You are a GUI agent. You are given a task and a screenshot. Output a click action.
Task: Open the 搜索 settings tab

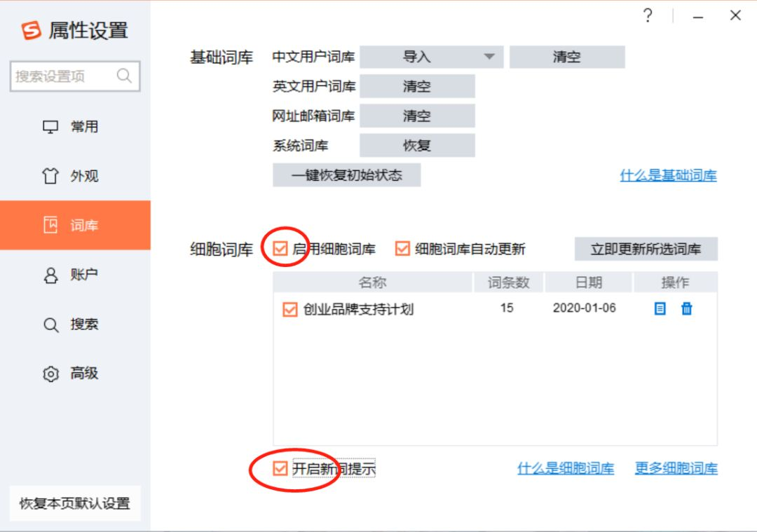[75, 324]
